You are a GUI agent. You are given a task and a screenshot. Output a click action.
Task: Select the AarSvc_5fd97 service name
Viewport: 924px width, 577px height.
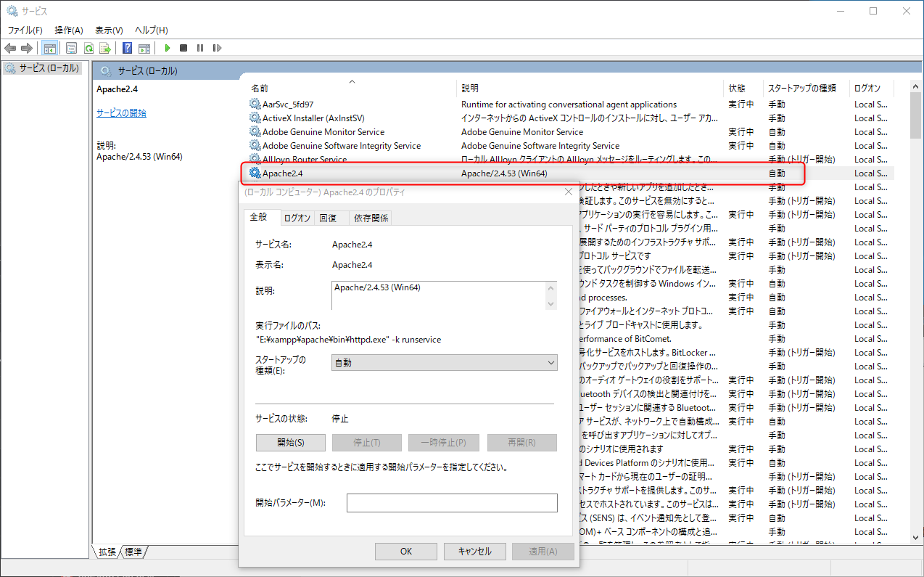click(288, 105)
